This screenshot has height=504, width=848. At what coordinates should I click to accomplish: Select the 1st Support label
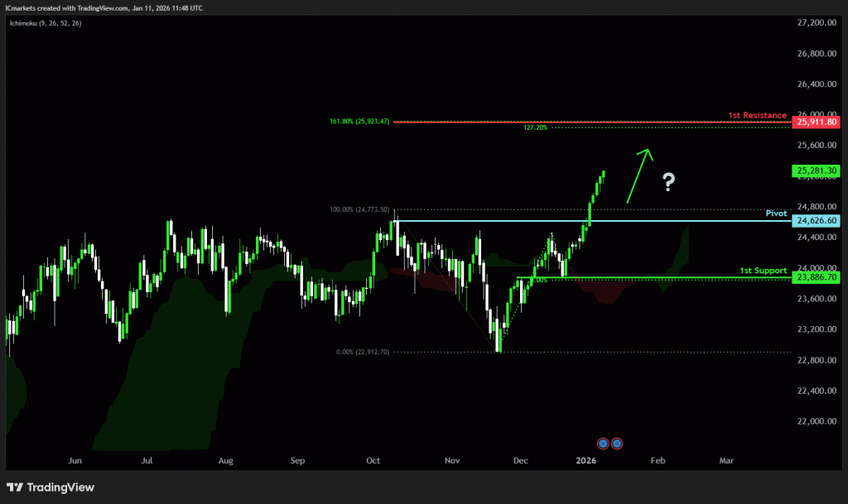(763, 271)
